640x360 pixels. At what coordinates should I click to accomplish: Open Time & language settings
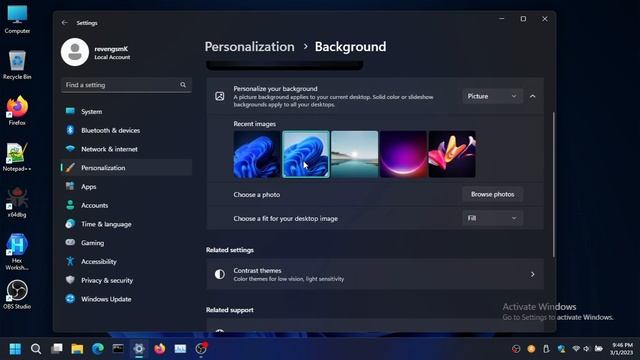click(x=126, y=224)
